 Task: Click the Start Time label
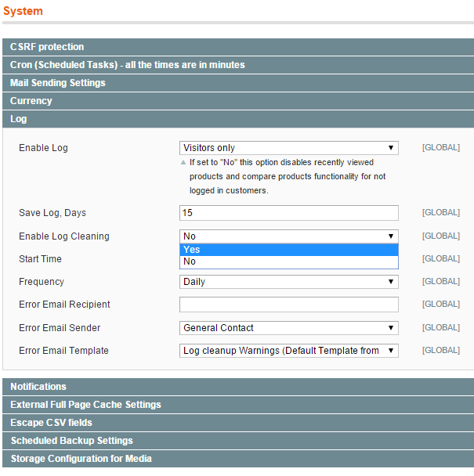(40, 259)
